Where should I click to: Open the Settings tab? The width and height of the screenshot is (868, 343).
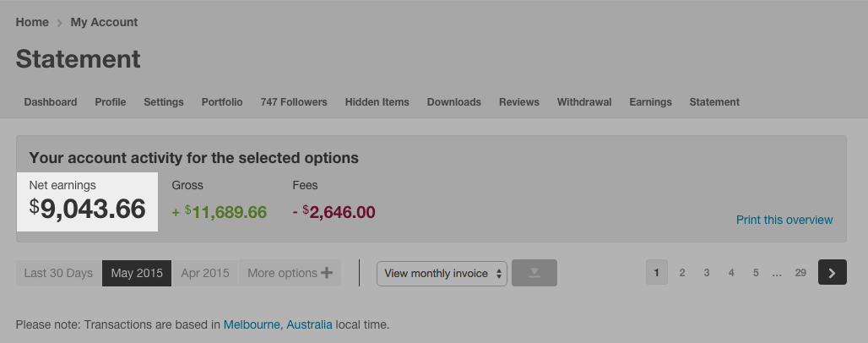164,102
